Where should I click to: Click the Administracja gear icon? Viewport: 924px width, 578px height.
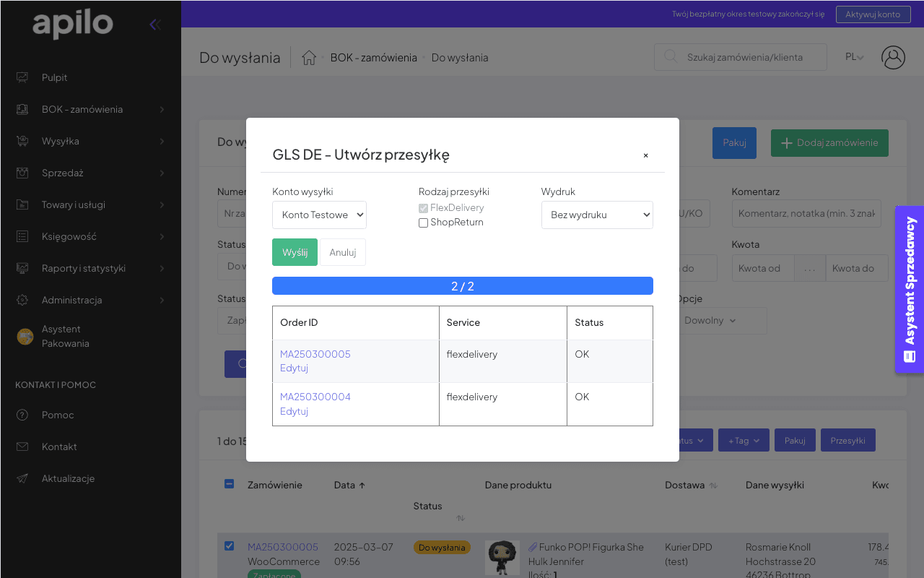point(22,300)
